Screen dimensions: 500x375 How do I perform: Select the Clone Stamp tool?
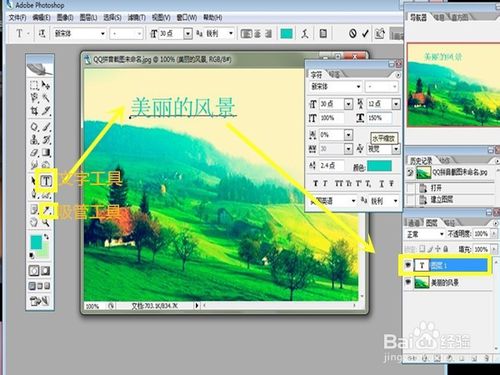tap(34, 139)
